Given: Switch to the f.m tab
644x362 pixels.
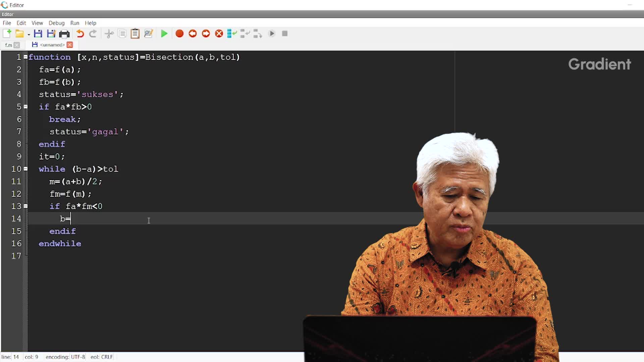Looking at the screenshot, I should pyautogui.click(x=9, y=45).
